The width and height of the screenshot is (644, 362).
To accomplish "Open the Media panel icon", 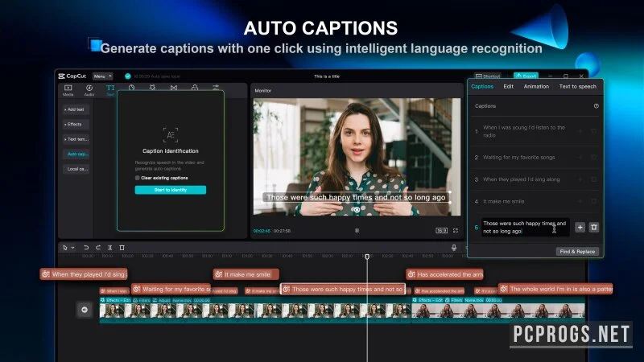I will 68,88.
